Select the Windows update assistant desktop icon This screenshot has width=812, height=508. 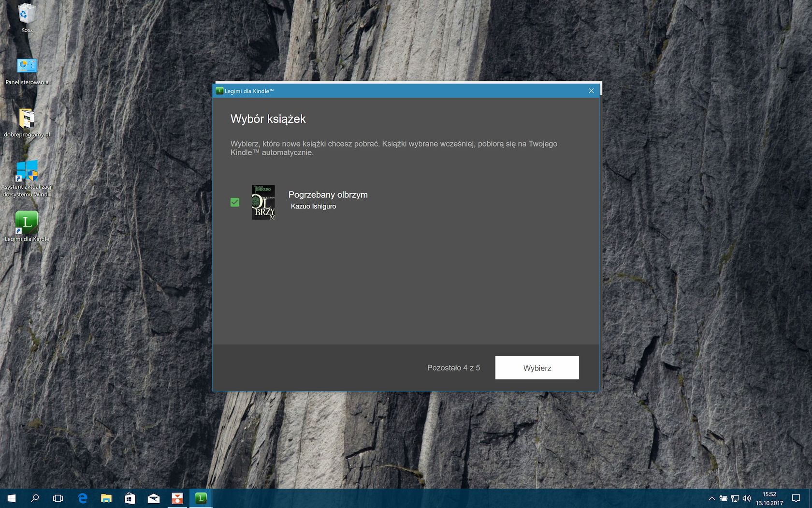[x=27, y=179]
